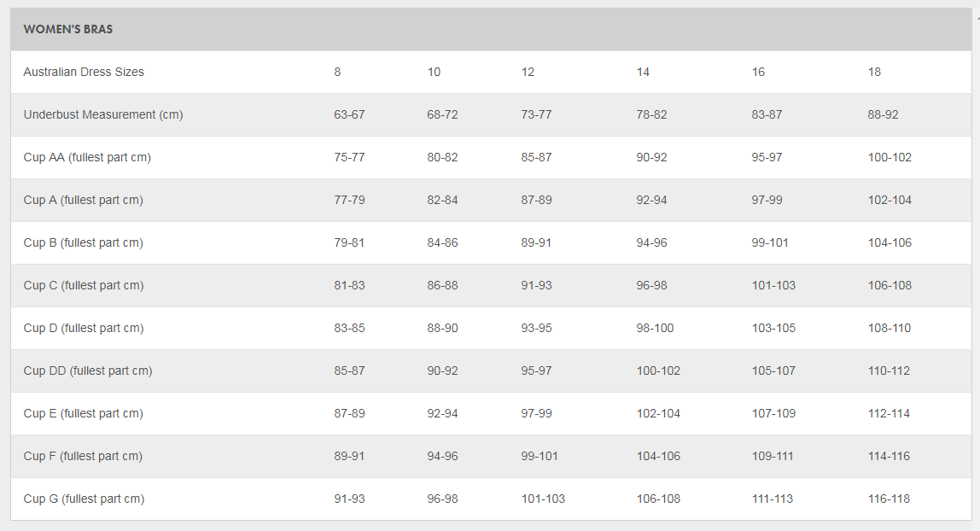This screenshot has width=980, height=531.
Task: Click Cup C value 86-88
Action: pyautogui.click(x=442, y=285)
